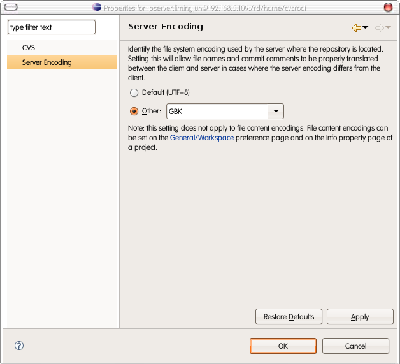
Task: Go back using the yellow arrow icon
Action: 356,28
